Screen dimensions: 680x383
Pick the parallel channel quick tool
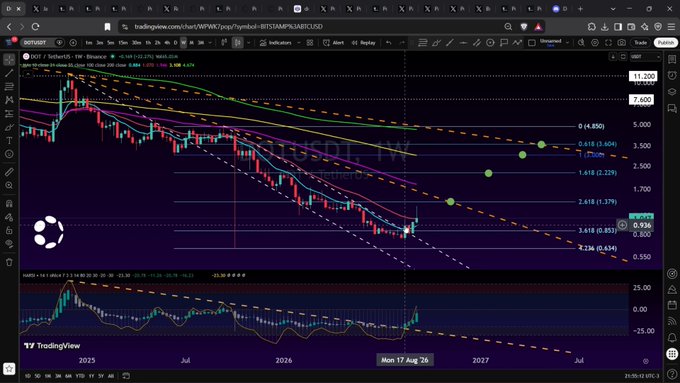pyautogui.click(x=477, y=43)
